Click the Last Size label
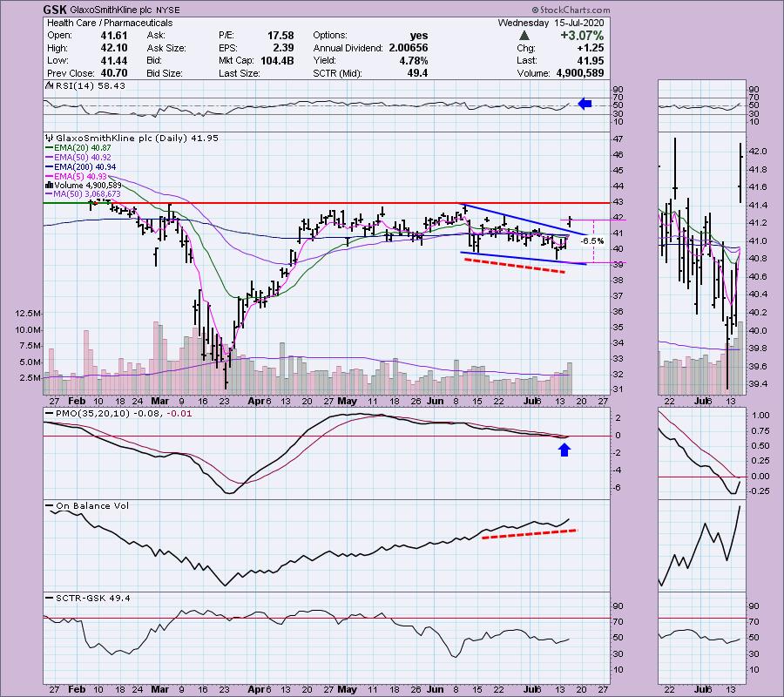The height and width of the screenshot is (697, 784). pos(239,73)
